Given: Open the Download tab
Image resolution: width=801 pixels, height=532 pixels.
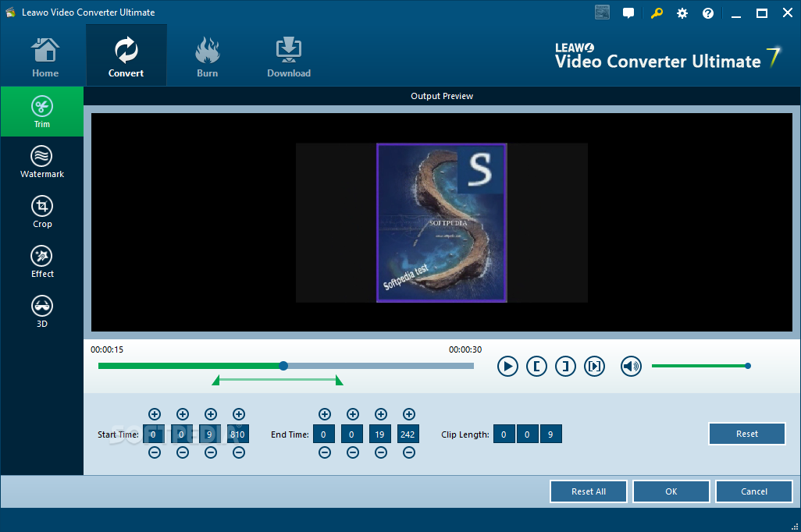Looking at the screenshot, I should pos(289,57).
